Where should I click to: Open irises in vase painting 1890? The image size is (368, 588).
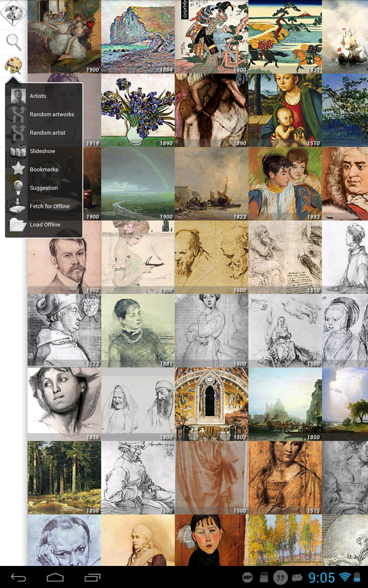[x=138, y=110]
